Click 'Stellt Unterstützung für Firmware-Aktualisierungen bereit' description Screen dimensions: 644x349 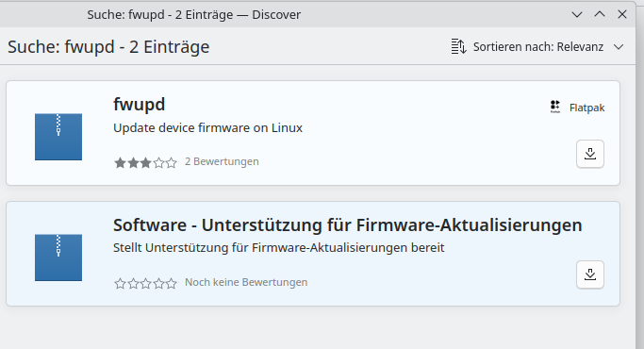278,248
